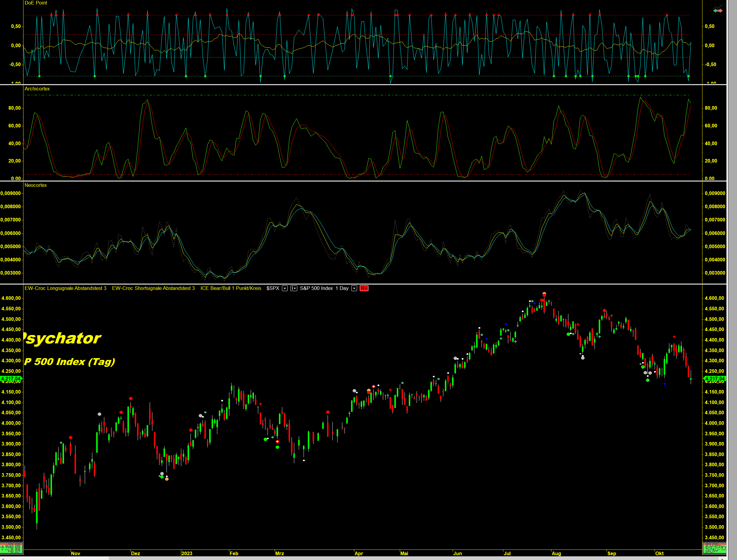Open the chart-type I dropdown
The width and height of the screenshot is (737, 560).
pyautogui.click(x=293, y=288)
